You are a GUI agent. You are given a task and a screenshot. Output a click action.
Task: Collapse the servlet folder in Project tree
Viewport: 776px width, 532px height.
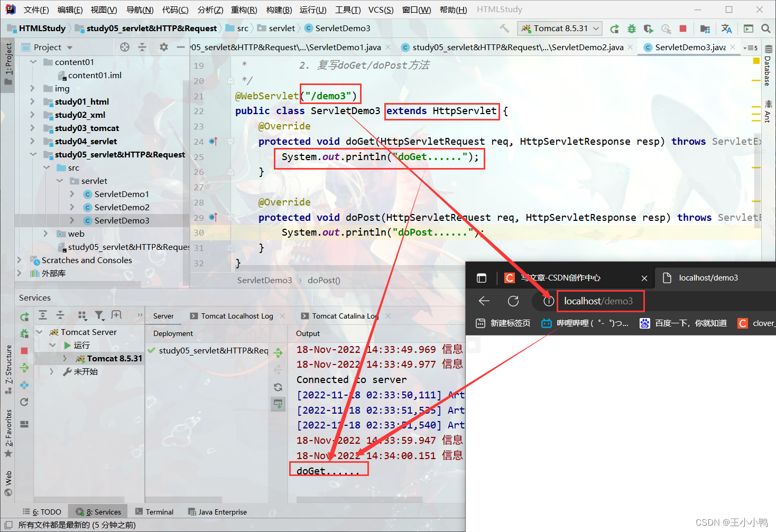click(60, 181)
